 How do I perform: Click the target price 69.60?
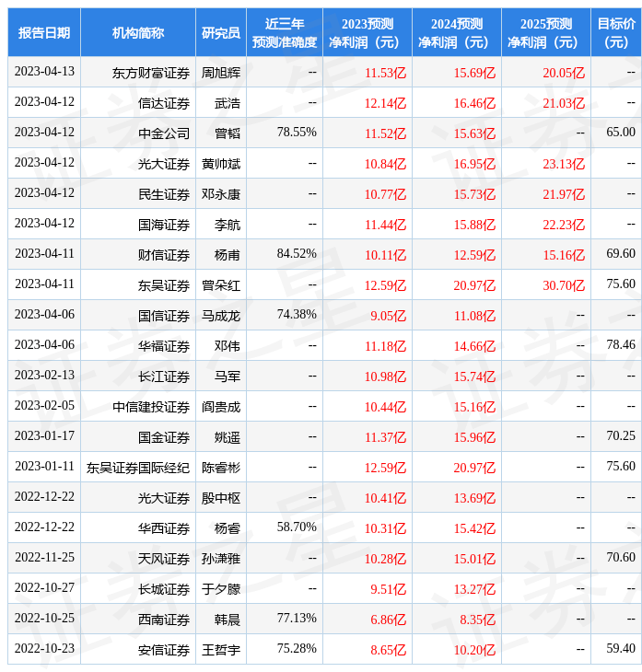(x=621, y=254)
